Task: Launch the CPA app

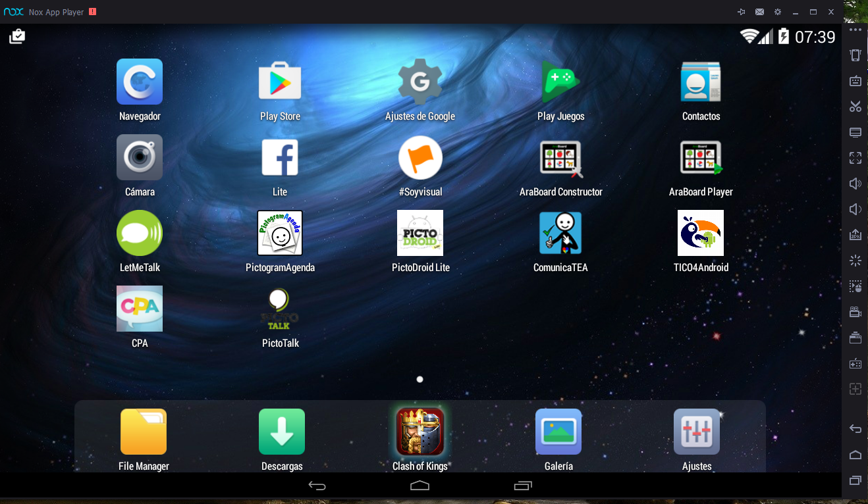Action: [140, 309]
